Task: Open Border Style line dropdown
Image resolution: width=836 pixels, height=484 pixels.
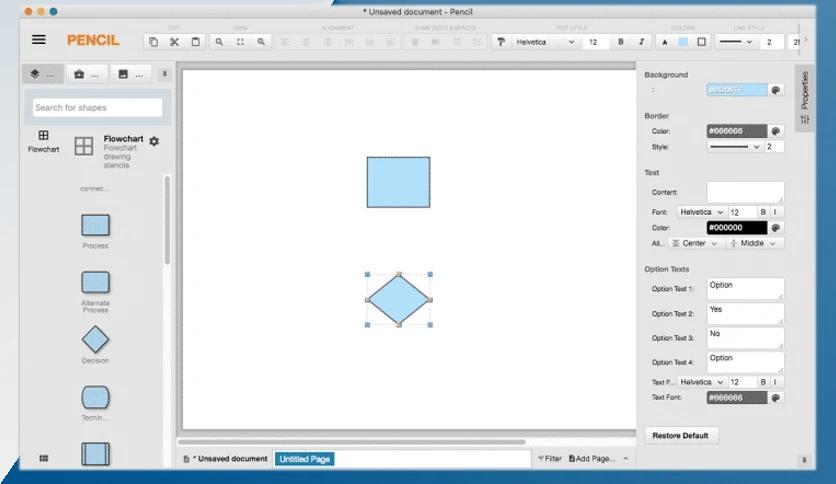Action: 735,147
